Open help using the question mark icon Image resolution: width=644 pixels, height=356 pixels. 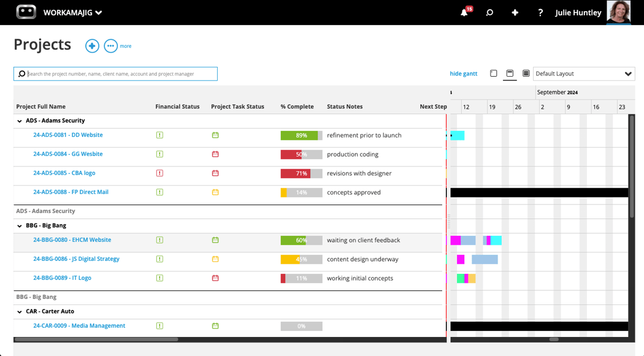pos(540,12)
